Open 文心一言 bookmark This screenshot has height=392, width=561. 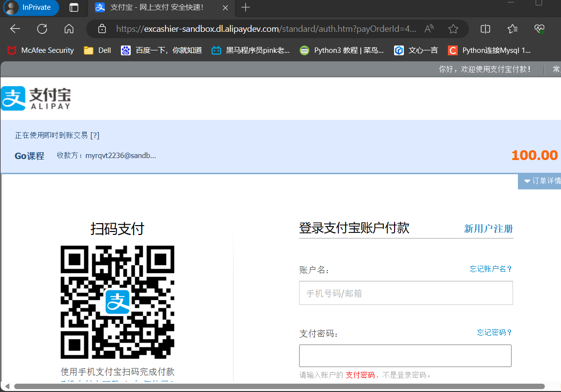[x=416, y=50]
